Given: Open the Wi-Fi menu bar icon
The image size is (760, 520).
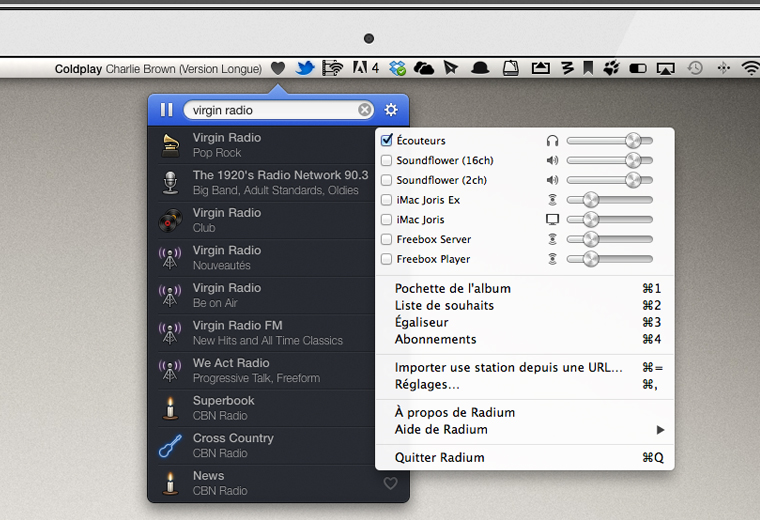Looking at the screenshot, I should (x=751, y=68).
